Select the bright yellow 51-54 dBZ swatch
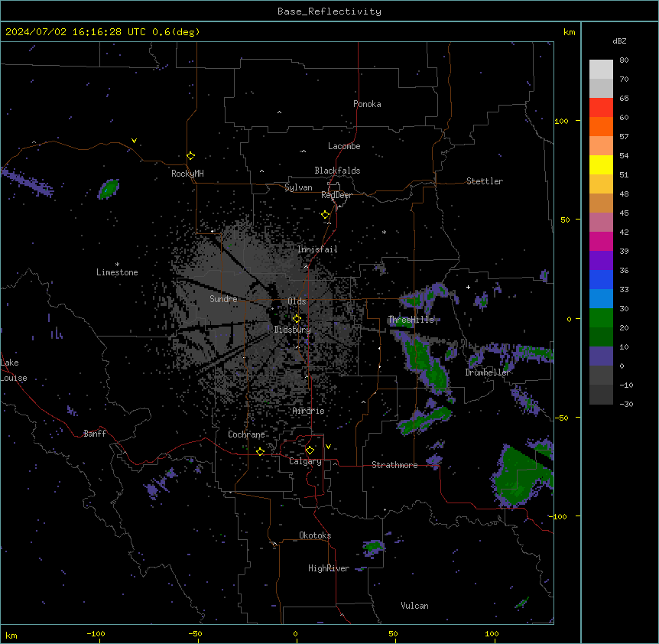The height and width of the screenshot is (644, 659). (x=601, y=164)
